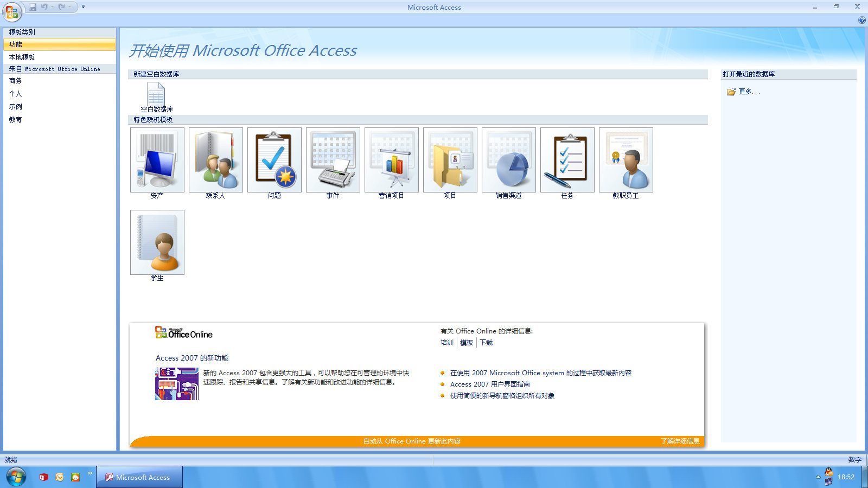Select the 本地模板 category
The image size is (868, 488).
pyautogui.click(x=60, y=57)
